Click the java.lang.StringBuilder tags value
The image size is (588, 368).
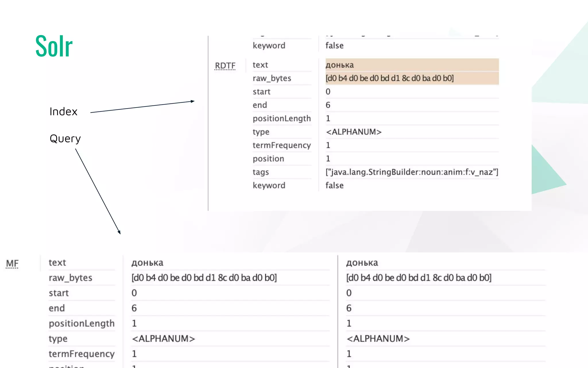click(x=412, y=172)
